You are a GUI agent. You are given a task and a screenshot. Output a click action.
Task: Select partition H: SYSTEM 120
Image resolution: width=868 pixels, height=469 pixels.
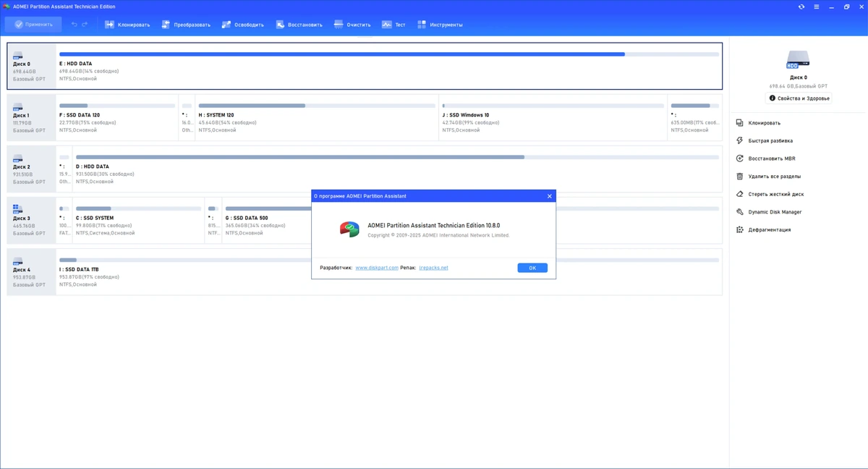click(317, 117)
